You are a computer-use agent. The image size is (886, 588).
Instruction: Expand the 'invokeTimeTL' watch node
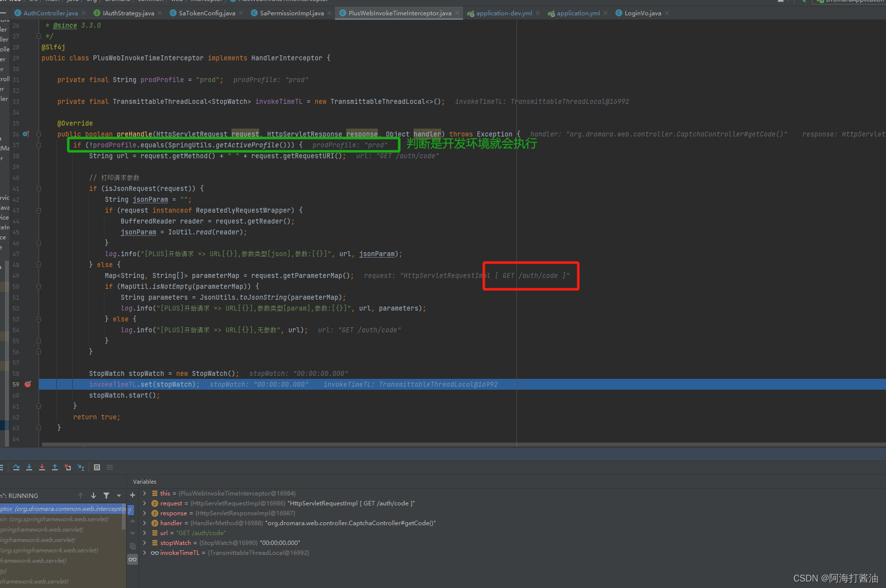click(x=144, y=553)
